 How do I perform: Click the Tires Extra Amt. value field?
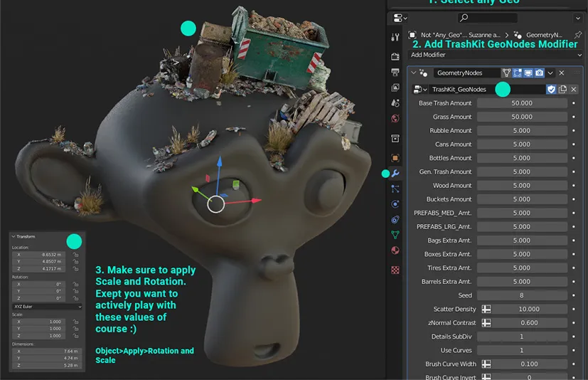pyautogui.click(x=522, y=268)
